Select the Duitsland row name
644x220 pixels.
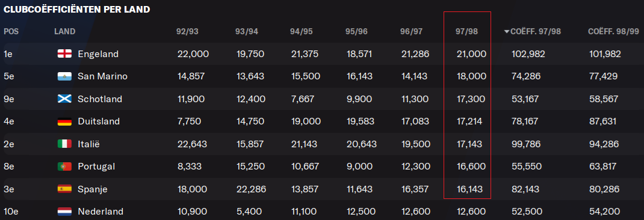click(x=99, y=121)
